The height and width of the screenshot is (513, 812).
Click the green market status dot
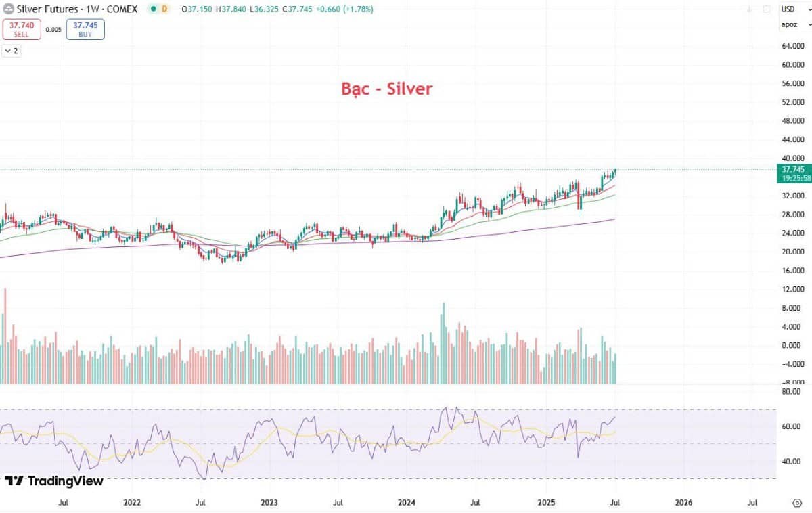154,9
